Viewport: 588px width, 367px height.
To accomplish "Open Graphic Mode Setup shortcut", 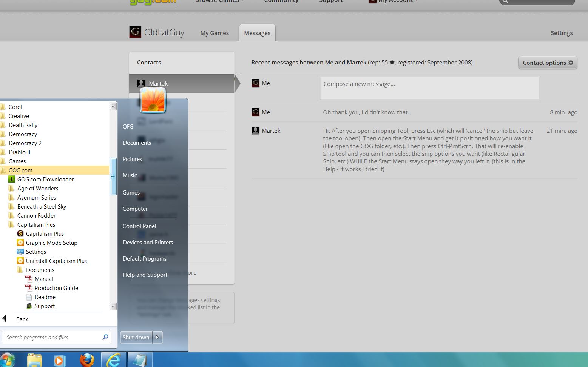I will tap(47, 243).
